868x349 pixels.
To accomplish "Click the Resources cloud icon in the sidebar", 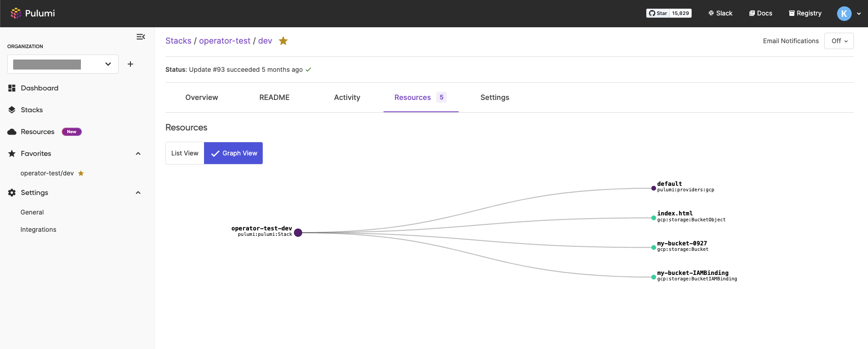I will (12, 132).
